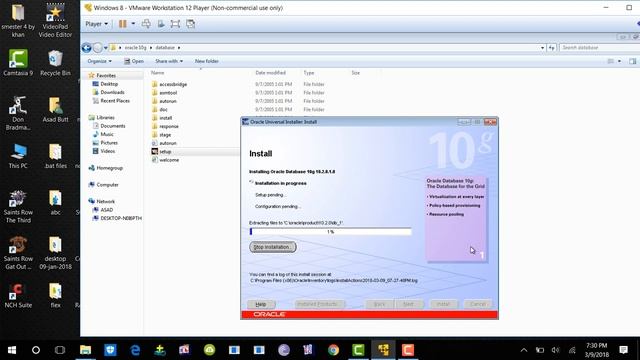Click the Next button in Oracle installer

point(408,304)
